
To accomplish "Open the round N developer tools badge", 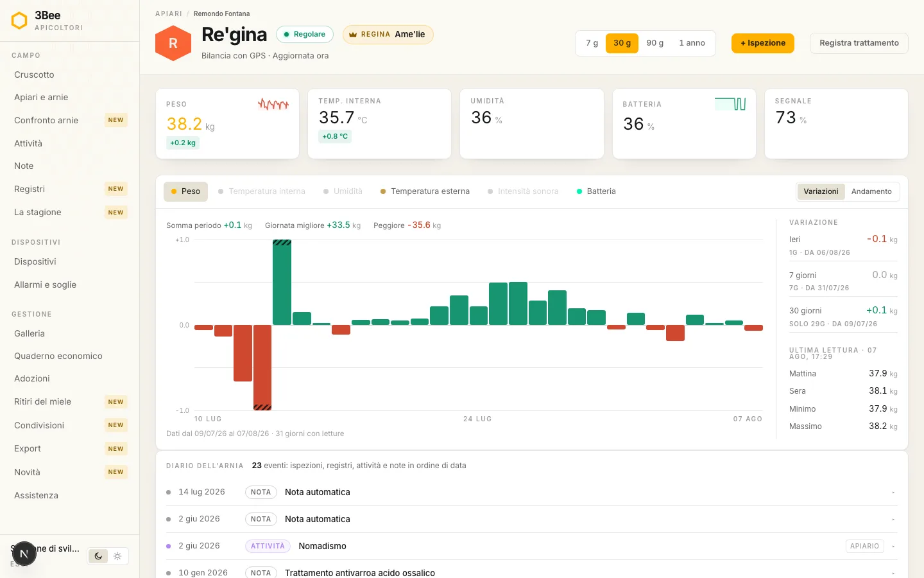I will click(x=24, y=554).
